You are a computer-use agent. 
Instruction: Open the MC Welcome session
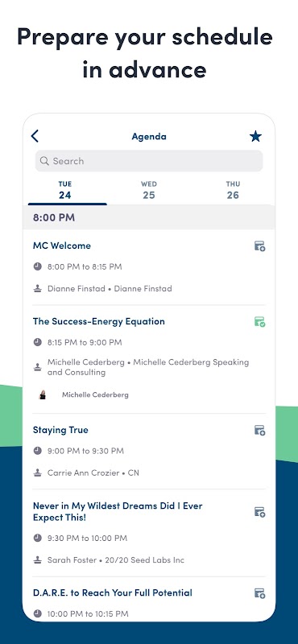[62, 246]
